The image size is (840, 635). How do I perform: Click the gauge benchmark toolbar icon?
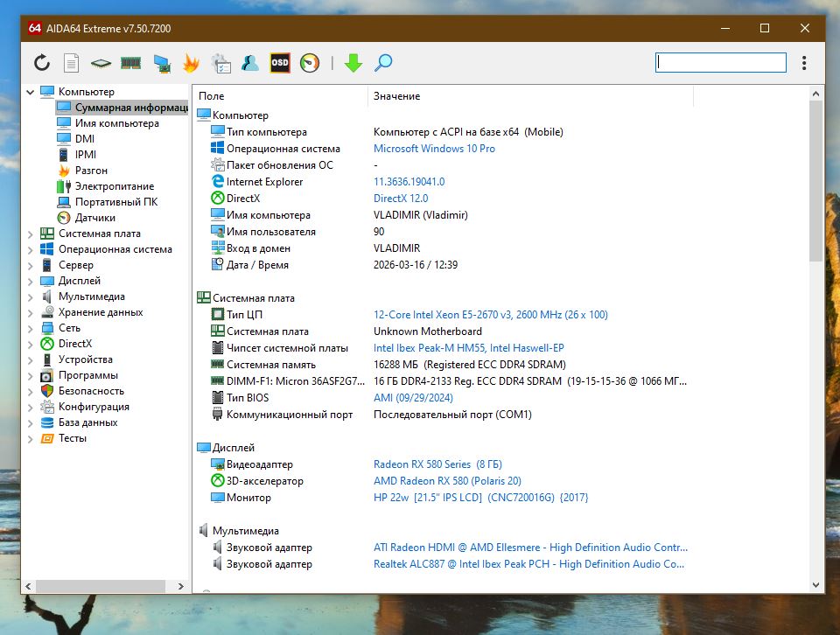(310, 63)
